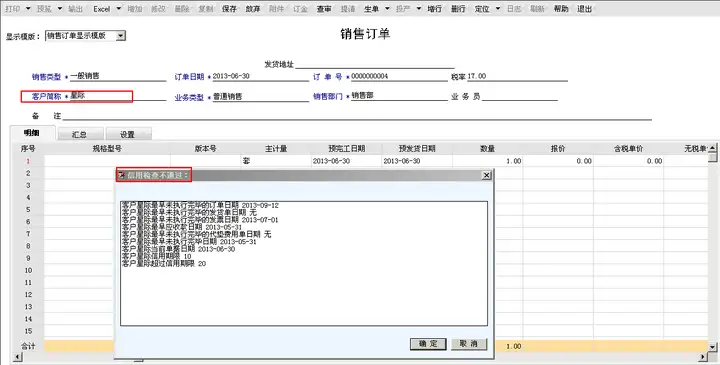Click the 备注 input field
The image size is (720, 365).
tap(357, 116)
